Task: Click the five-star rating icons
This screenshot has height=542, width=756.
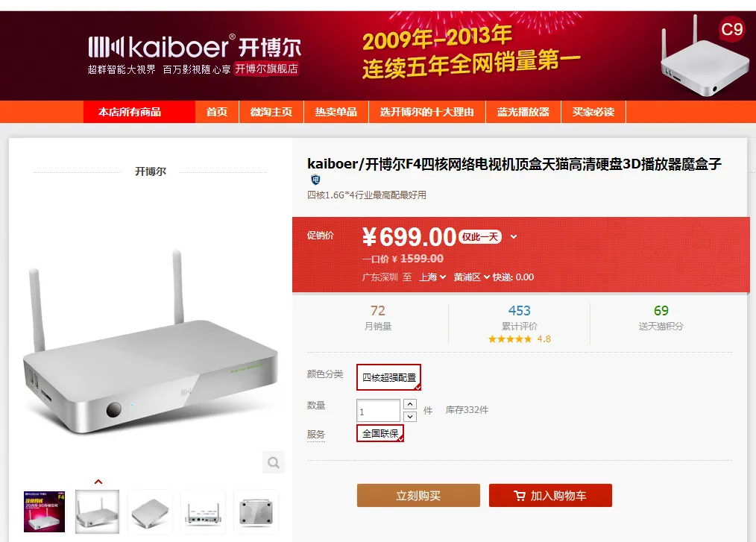Action: (x=510, y=339)
